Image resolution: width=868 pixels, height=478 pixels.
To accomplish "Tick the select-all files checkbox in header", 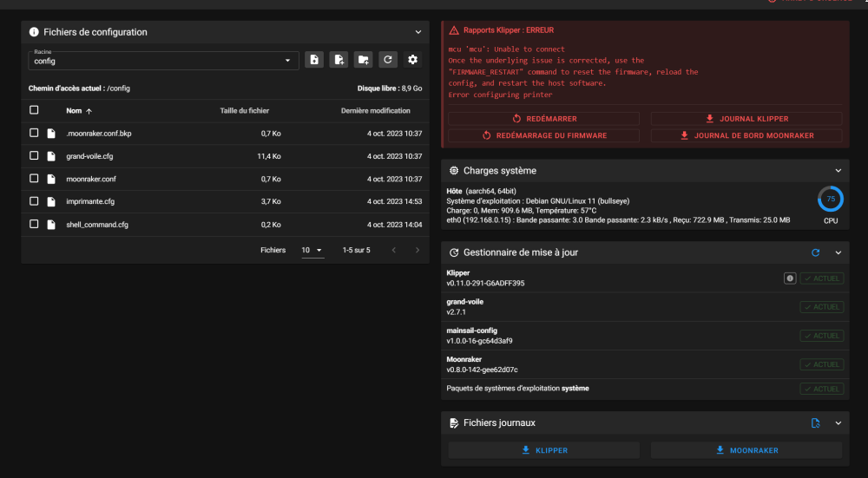I will [x=34, y=110].
